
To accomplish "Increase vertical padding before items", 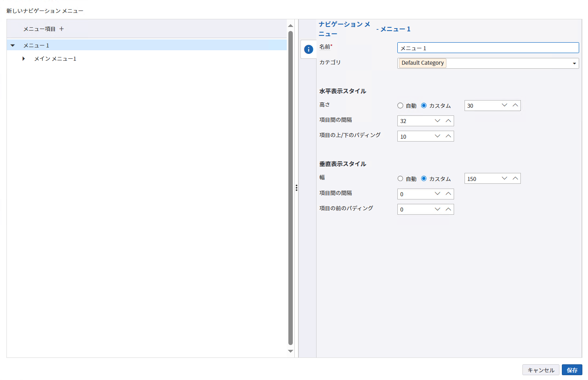I will (x=448, y=209).
